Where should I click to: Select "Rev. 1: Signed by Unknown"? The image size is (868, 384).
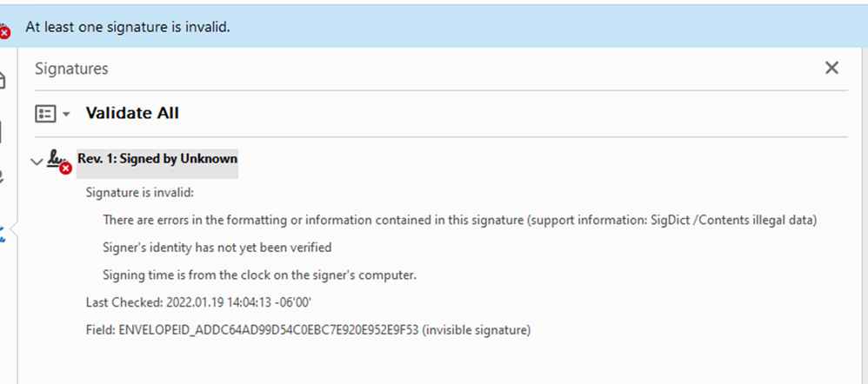[157, 159]
